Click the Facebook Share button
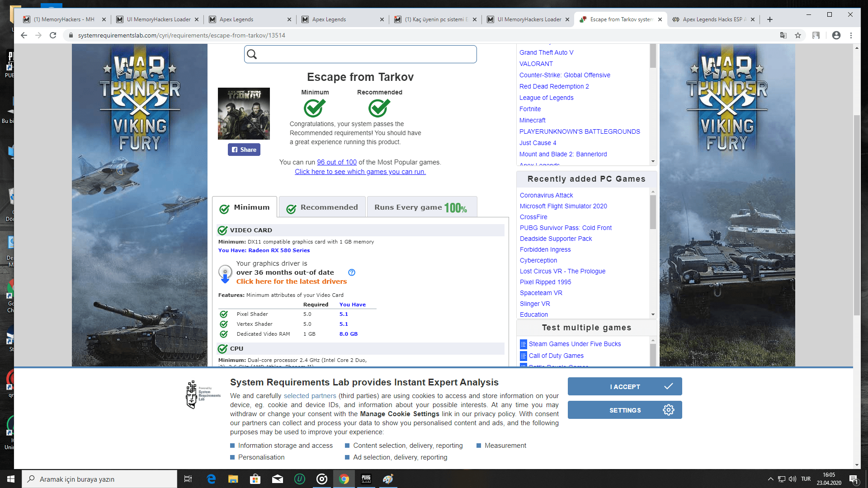Screen dimensions: 868x488 pos(244,150)
